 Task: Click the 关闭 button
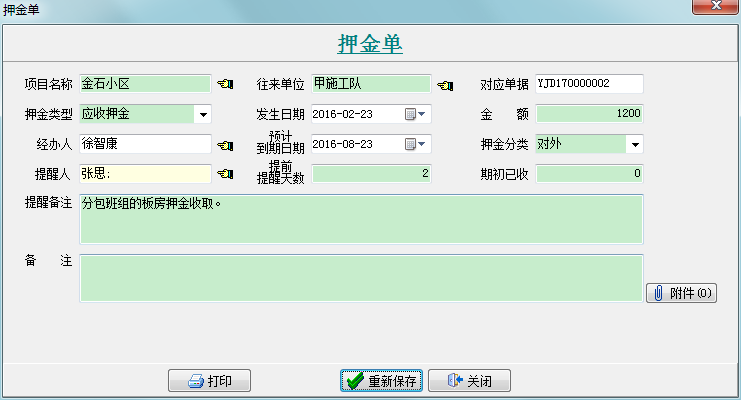(469, 381)
